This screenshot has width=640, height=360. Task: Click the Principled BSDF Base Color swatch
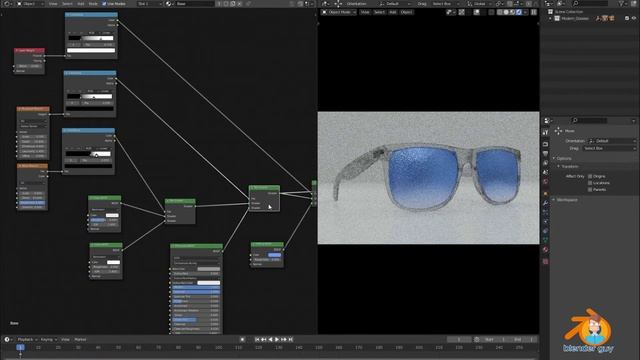click(x=209, y=269)
